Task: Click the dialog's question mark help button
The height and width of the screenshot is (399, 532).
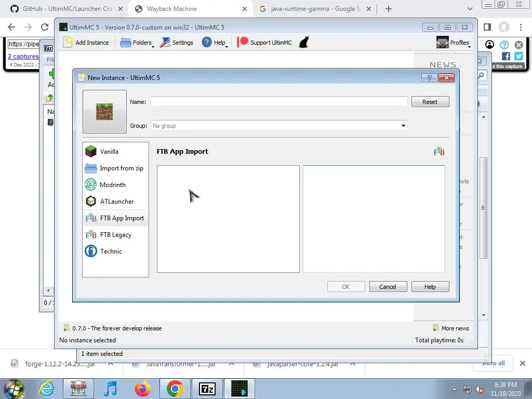Action: [429, 78]
